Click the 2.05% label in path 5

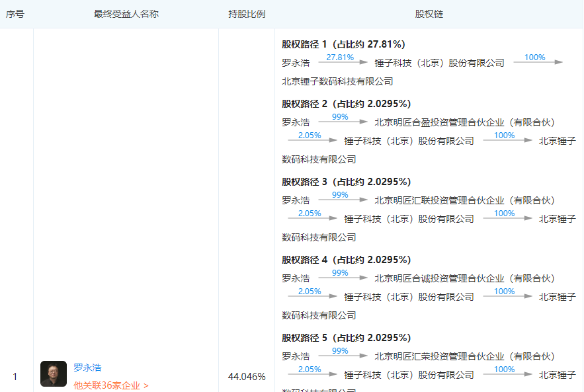310,370
